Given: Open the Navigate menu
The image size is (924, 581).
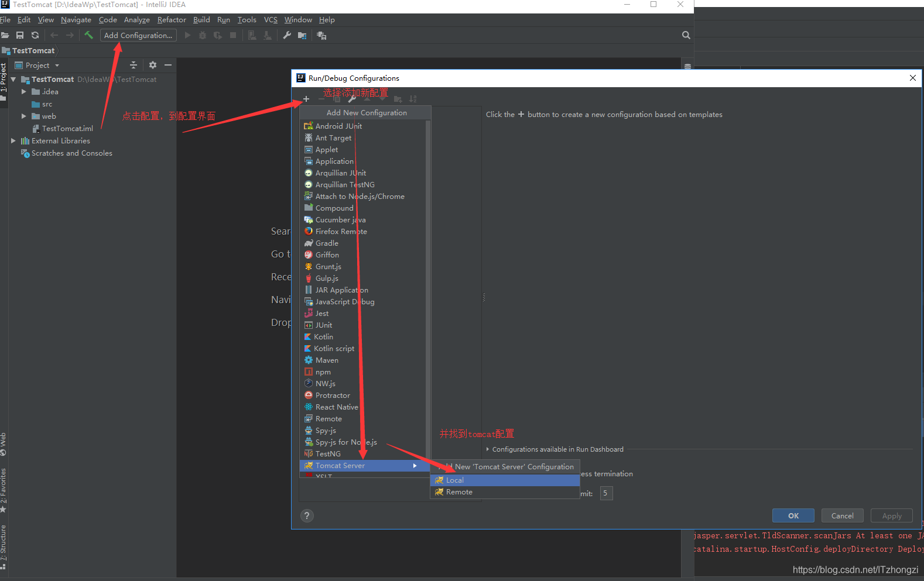Looking at the screenshot, I should [x=76, y=19].
